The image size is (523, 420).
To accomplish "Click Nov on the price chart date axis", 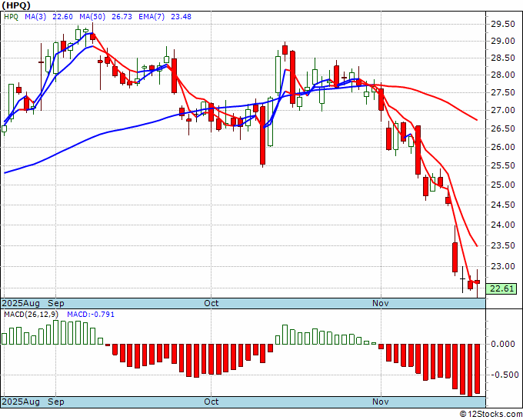I will (x=381, y=303).
